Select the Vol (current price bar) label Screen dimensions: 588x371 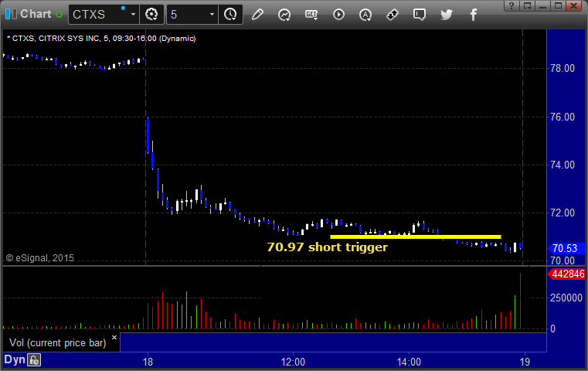pyautogui.click(x=57, y=343)
